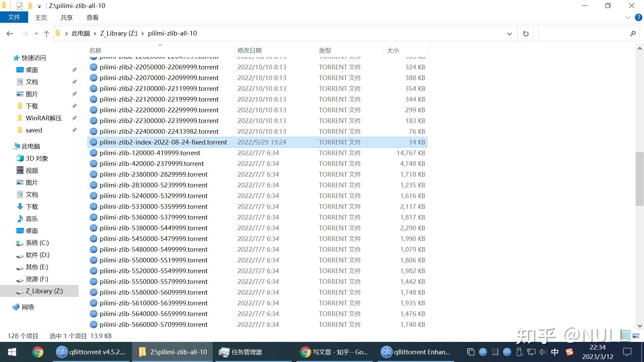Click the Back navigation arrow
644x362 pixels.
[x=10, y=34]
